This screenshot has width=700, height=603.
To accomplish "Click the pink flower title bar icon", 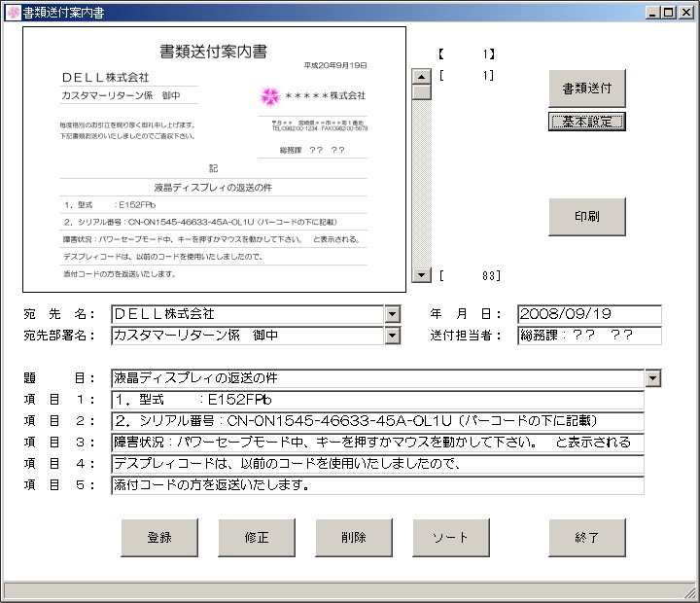I will tap(13, 13).
